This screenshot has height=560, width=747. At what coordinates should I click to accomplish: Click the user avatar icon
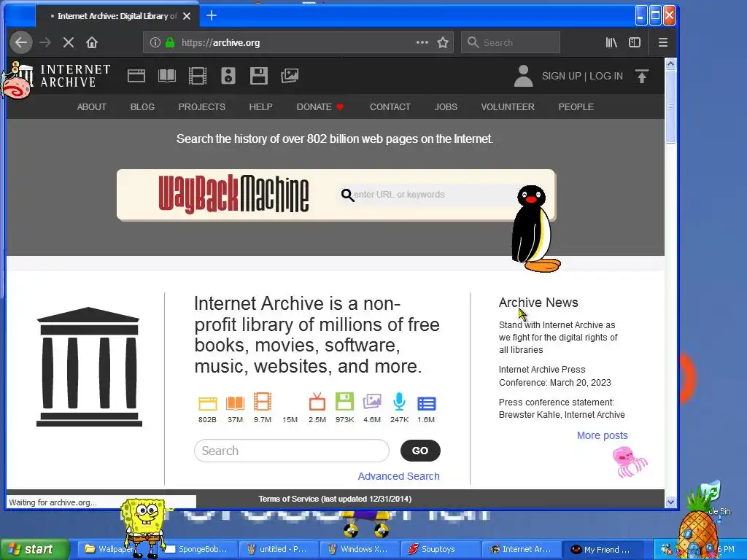pos(523,76)
